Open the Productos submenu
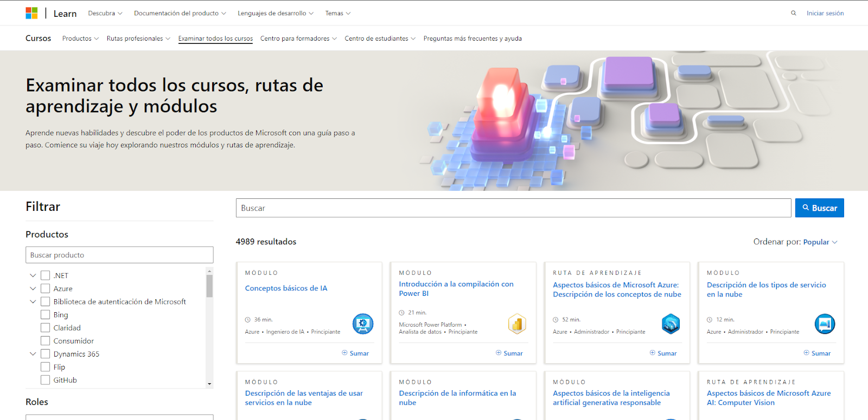Screen dimensions: 868x420 pos(80,38)
